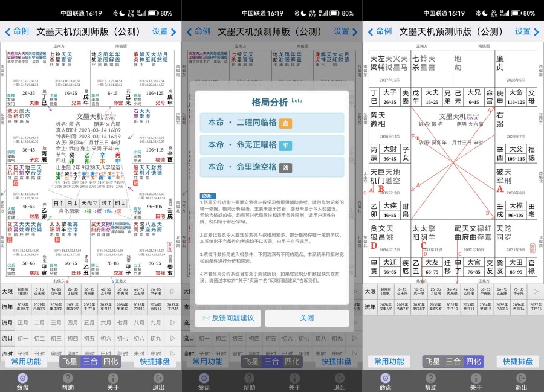Enable the 四化 display mode
This screenshot has width=544, height=392.
(x=111, y=361)
